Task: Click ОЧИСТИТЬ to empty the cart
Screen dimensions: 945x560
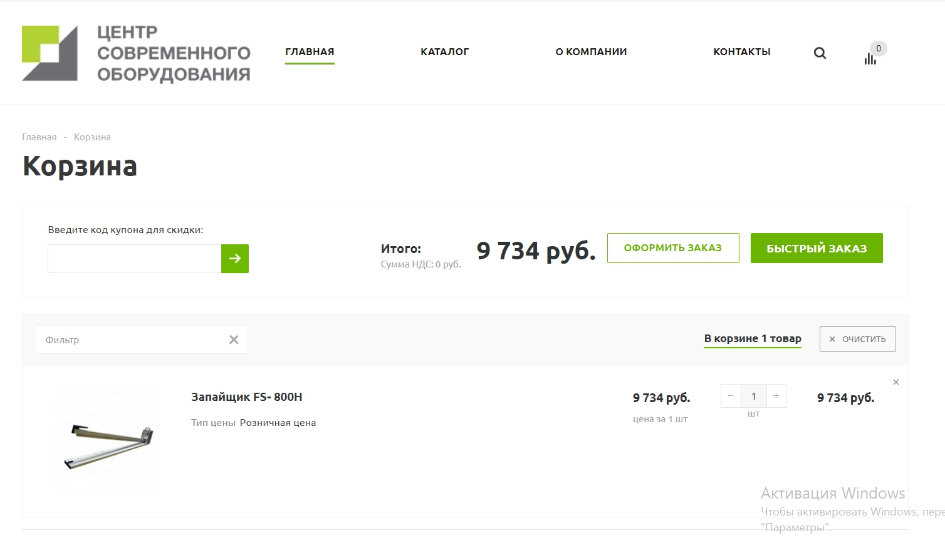Action: click(x=857, y=339)
